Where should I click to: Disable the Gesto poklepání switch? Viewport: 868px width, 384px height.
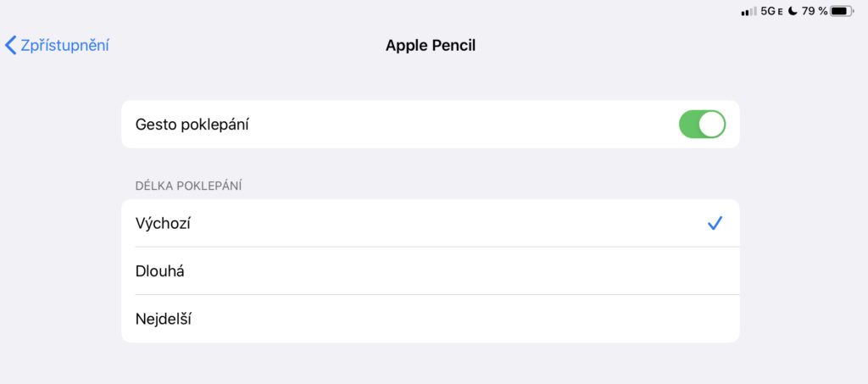coord(702,125)
